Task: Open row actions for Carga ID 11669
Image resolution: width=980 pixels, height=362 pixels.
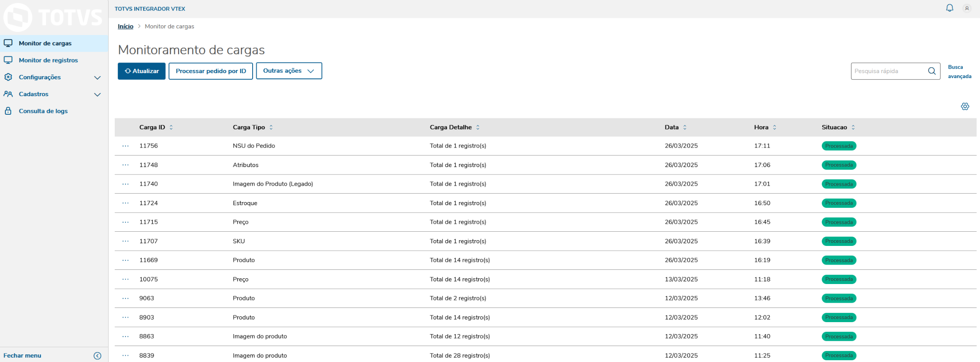Action: point(125,260)
